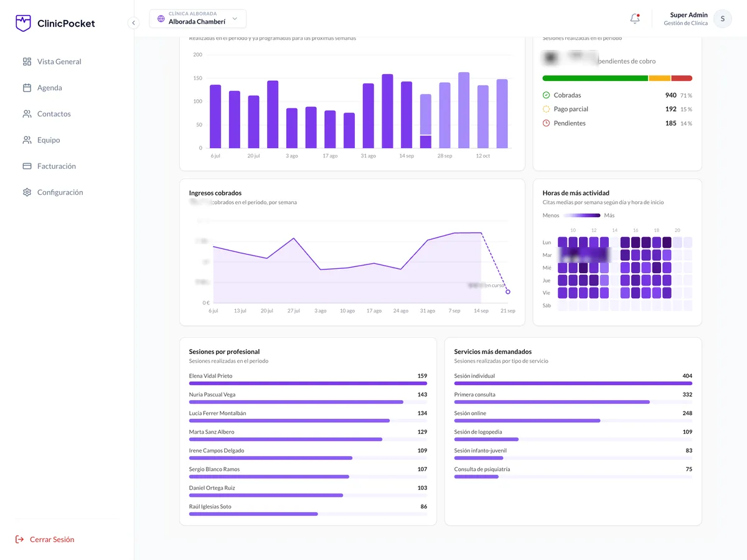Screen dimensions: 747x560
Task: Click the Pendientes count 185
Action: (670, 123)
